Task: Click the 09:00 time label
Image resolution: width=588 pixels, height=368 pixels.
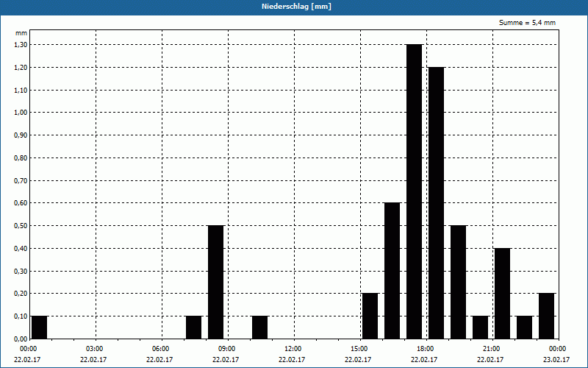Action: coord(226,349)
